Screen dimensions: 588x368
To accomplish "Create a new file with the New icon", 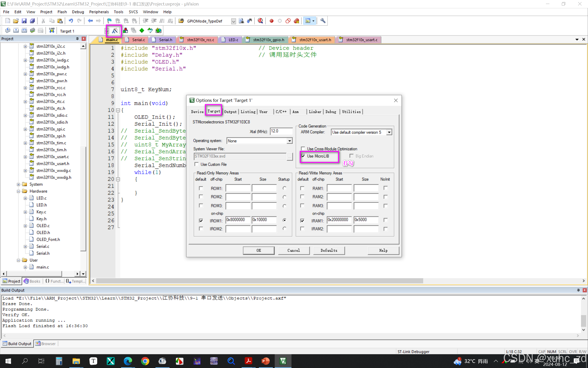I will coord(8,21).
